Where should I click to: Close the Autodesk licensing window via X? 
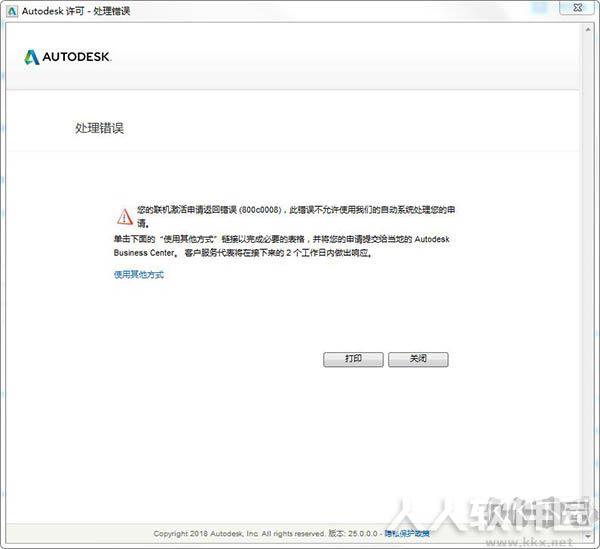(578, 8)
